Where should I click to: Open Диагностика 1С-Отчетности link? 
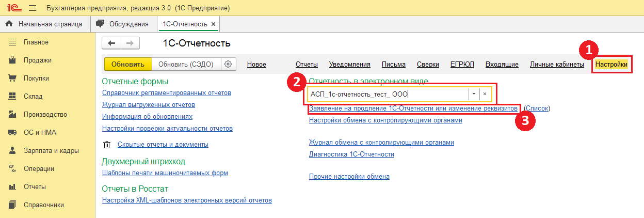click(351, 154)
